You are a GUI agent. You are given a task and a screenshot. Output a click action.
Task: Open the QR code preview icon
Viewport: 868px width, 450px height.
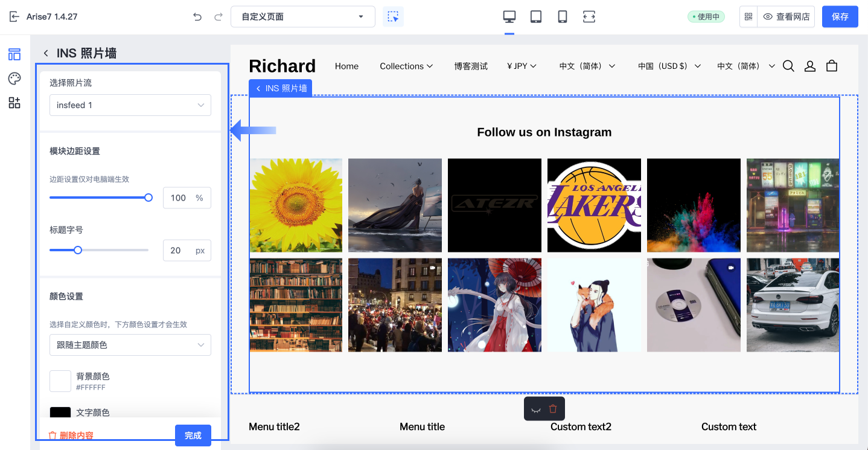click(x=748, y=17)
